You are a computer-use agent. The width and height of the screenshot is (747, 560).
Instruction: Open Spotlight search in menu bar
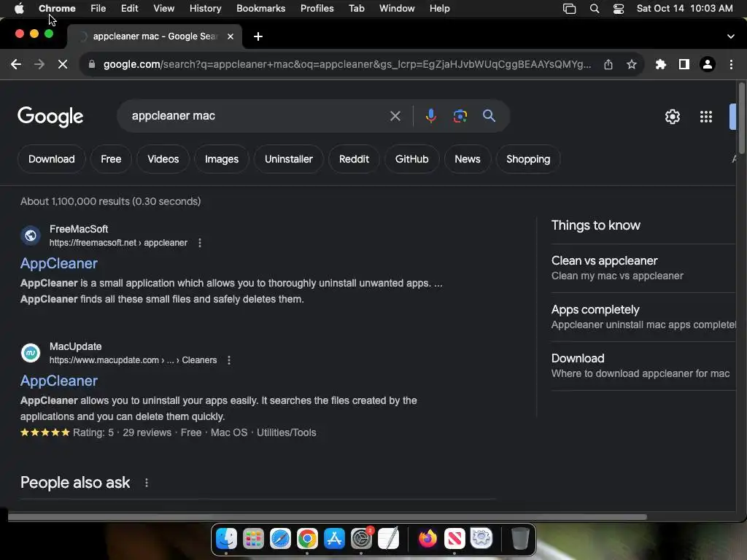tap(594, 9)
